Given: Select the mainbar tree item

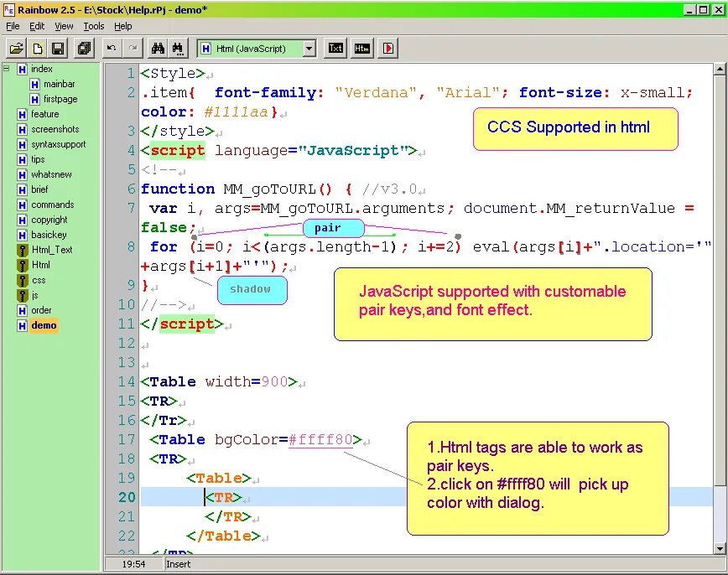Looking at the screenshot, I should click(59, 84).
